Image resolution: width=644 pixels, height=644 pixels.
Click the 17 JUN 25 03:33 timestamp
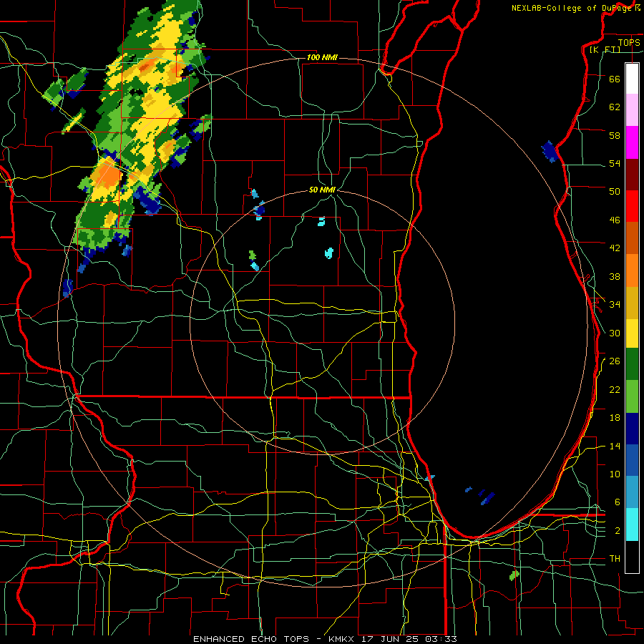(409, 639)
